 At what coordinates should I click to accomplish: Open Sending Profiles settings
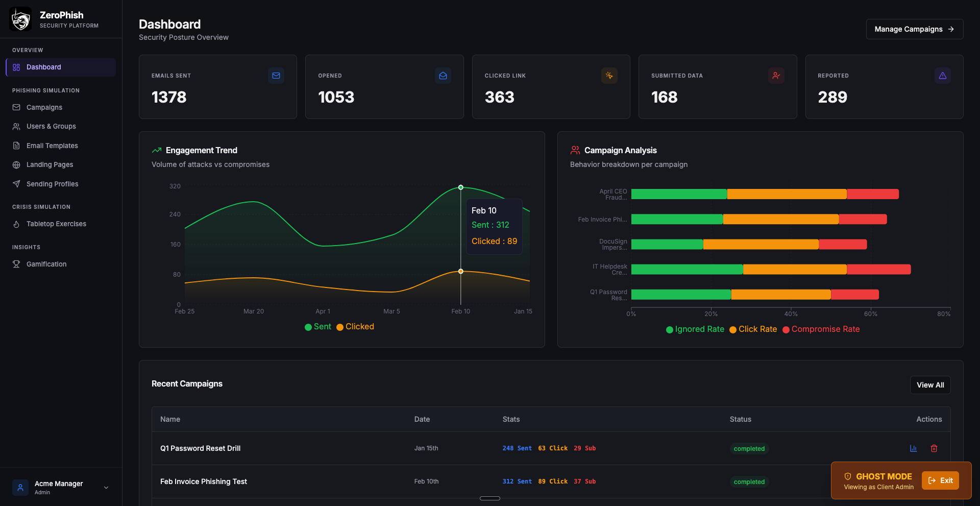tap(52, 184)
